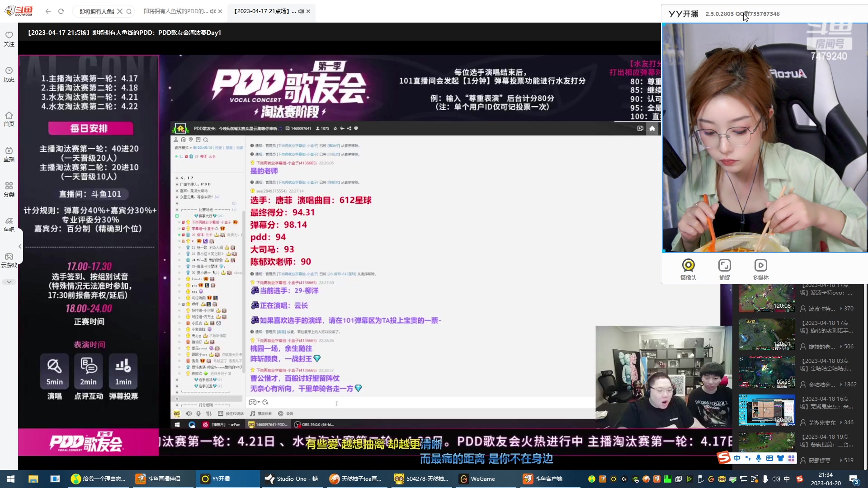The width and height of the screenshot is (868, 488).
Task: Open the notification center with 3 alerts
Action: click(854, 479)
